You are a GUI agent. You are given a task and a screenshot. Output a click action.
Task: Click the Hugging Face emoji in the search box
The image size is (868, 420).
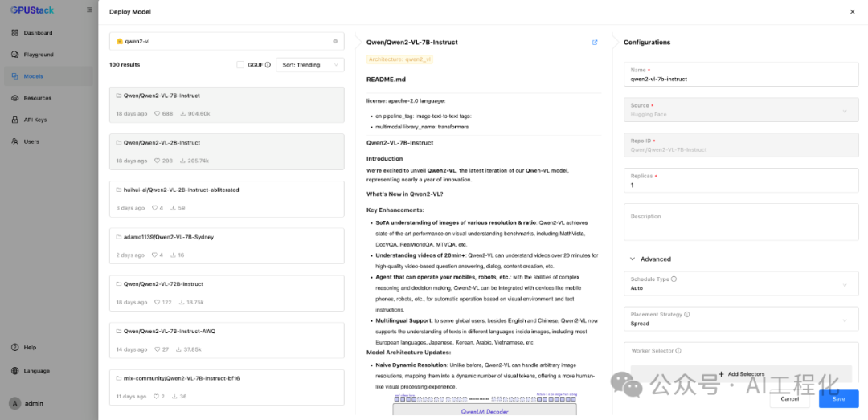click(x=119, y=41)
